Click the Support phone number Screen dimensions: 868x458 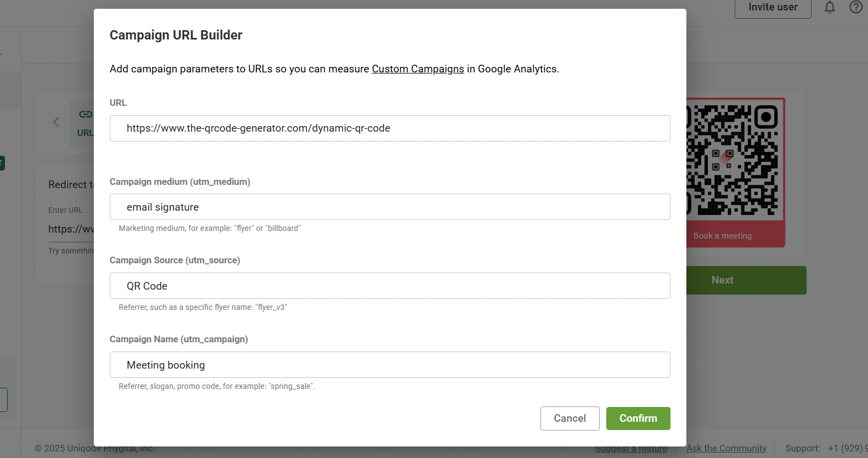pos(847,449)
